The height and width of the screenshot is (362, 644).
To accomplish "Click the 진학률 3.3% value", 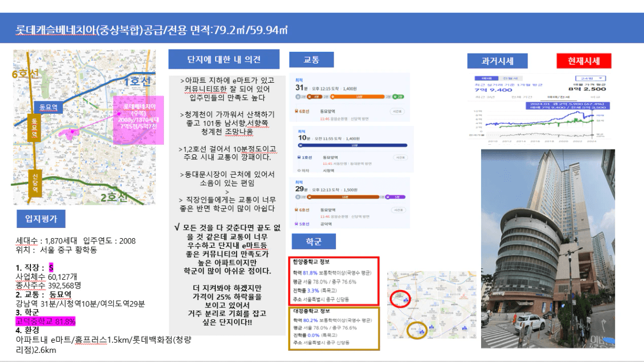I will pyautogui.click(x=313, y=290).
